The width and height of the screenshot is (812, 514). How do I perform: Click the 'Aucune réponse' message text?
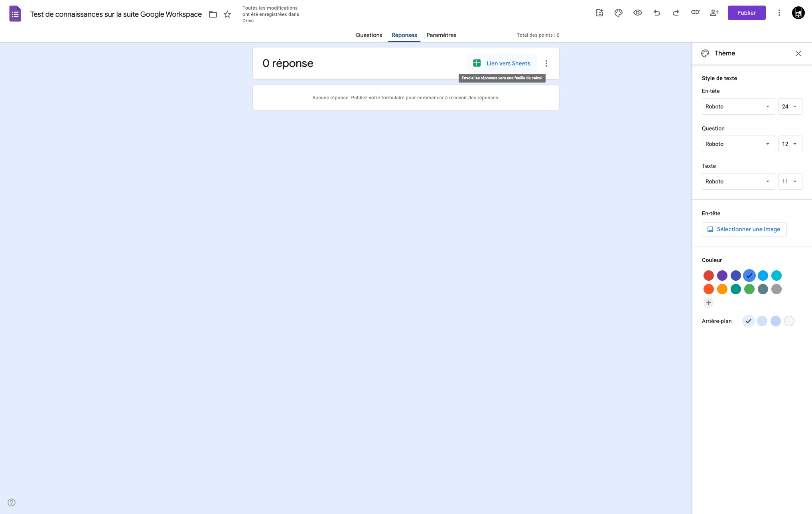[x=406, y=98]
